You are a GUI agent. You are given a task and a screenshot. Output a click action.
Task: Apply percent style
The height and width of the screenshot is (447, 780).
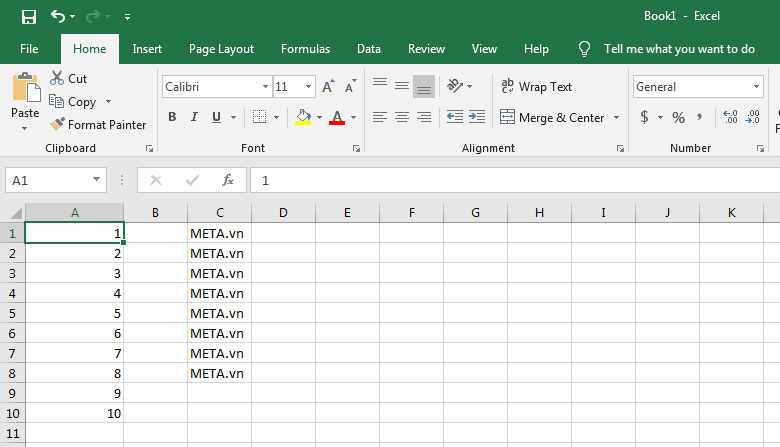[x=679, y=117]
